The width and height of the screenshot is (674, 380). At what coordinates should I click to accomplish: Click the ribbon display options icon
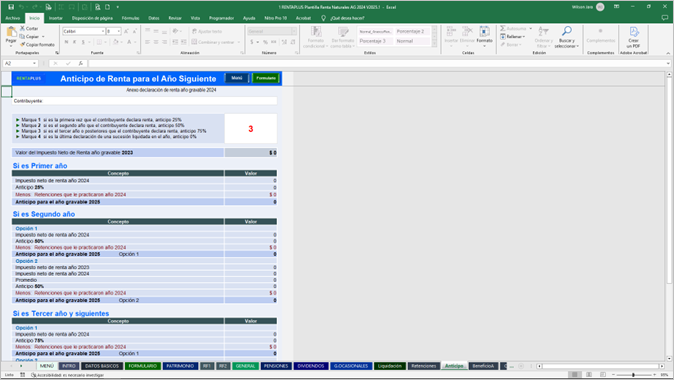coord(617,7)
